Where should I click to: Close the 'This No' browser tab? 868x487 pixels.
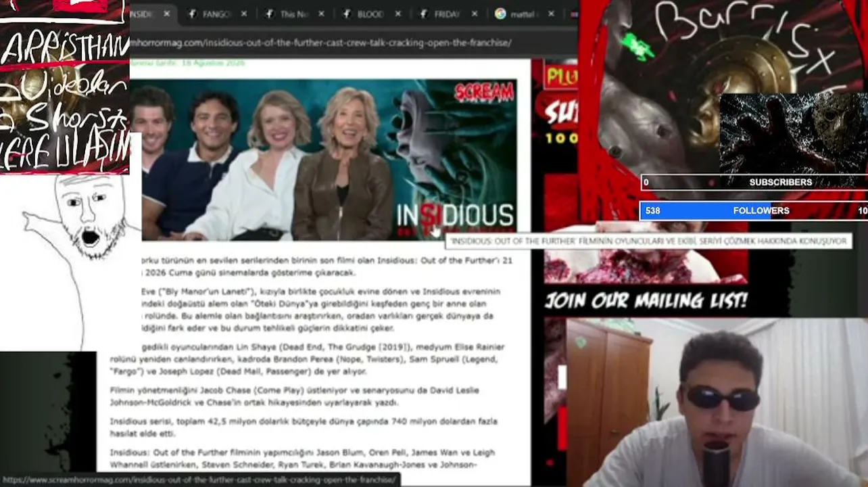coord(320,14)
